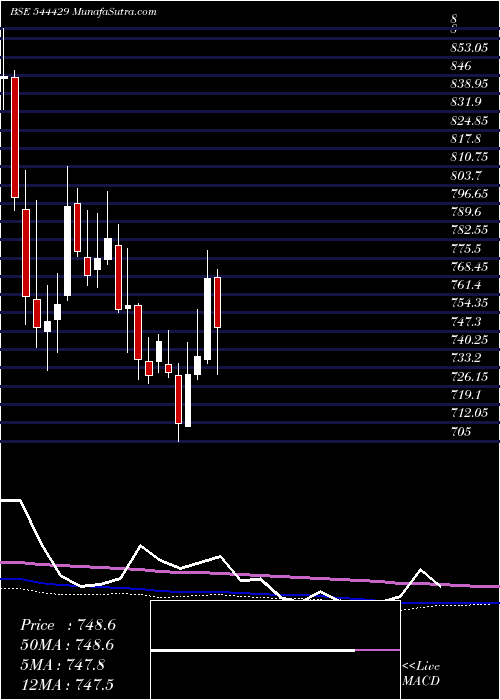Image resolution: width=500 pixels, height=700 pixels.
Task: Click the <<Live MACD label
Action: pyautogui.click(x=421, y=674)
